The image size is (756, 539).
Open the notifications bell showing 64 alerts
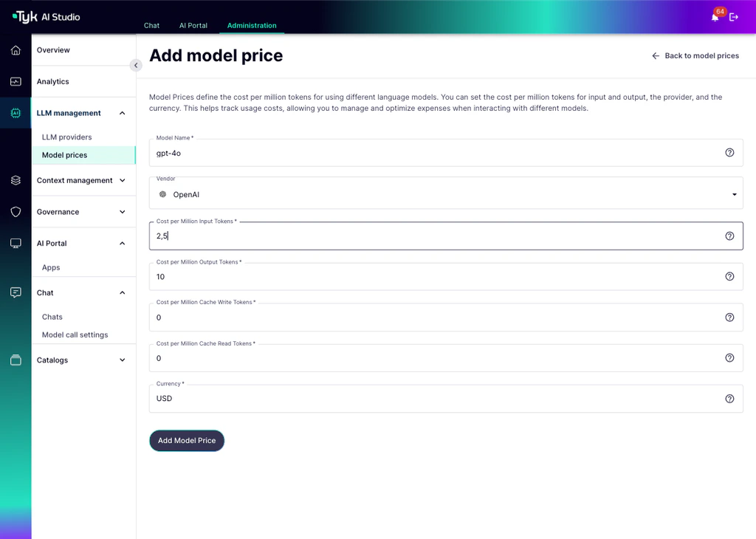715,16
